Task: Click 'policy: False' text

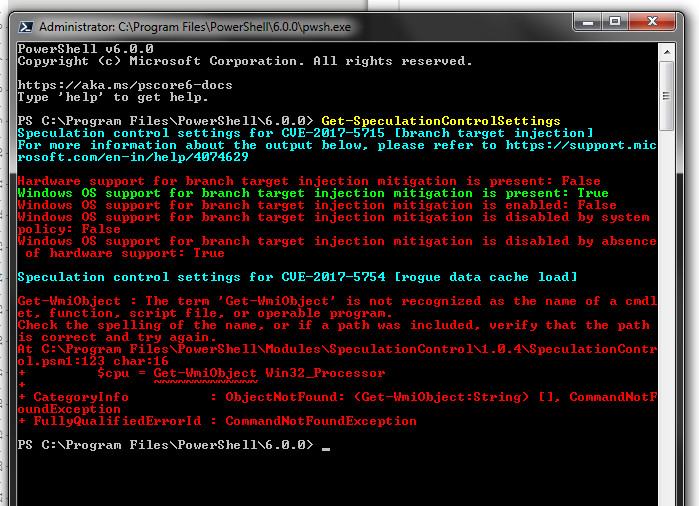Action: point(69,229)
